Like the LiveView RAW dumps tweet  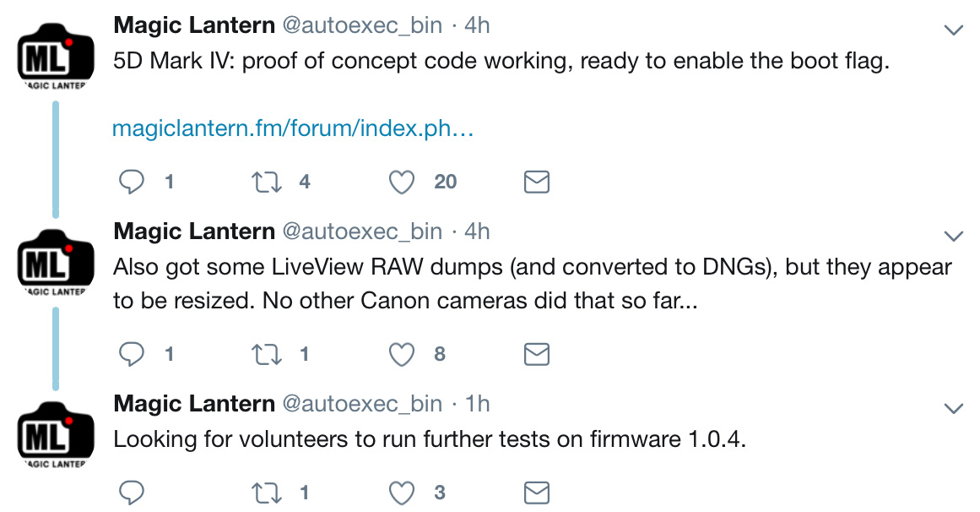tap(401, 354)
